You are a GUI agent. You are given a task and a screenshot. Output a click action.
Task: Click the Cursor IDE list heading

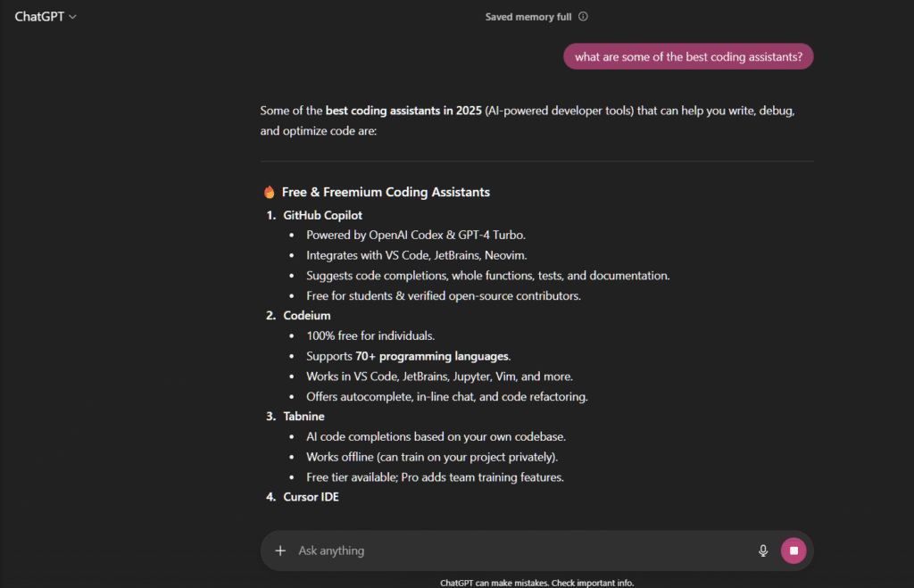click(x=311, y=497)
